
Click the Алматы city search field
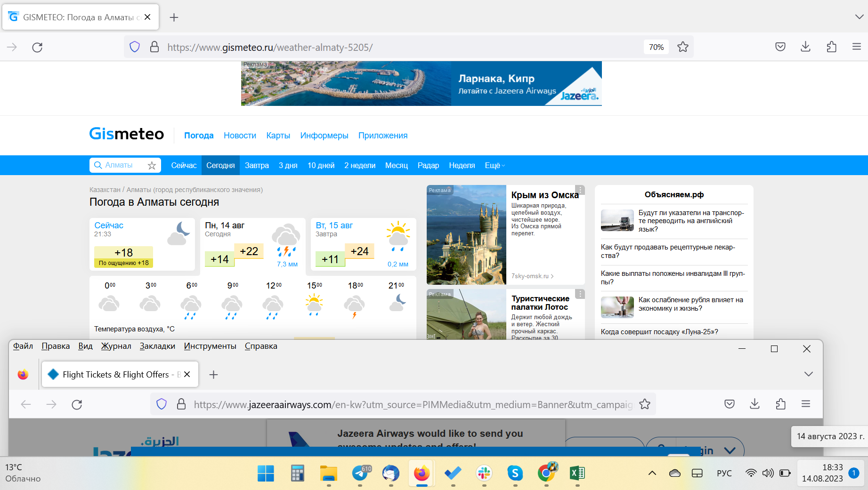coord(120,165)
